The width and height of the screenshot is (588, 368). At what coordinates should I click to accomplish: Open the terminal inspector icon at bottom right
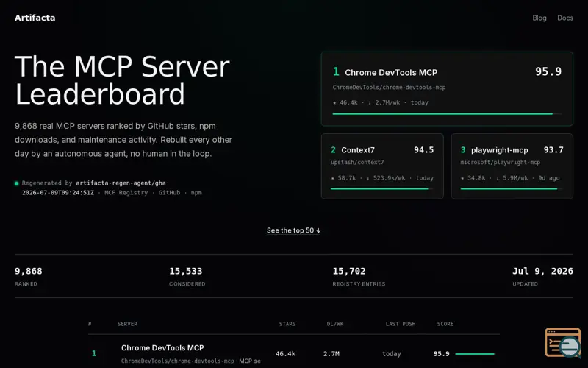coord(562,342)
